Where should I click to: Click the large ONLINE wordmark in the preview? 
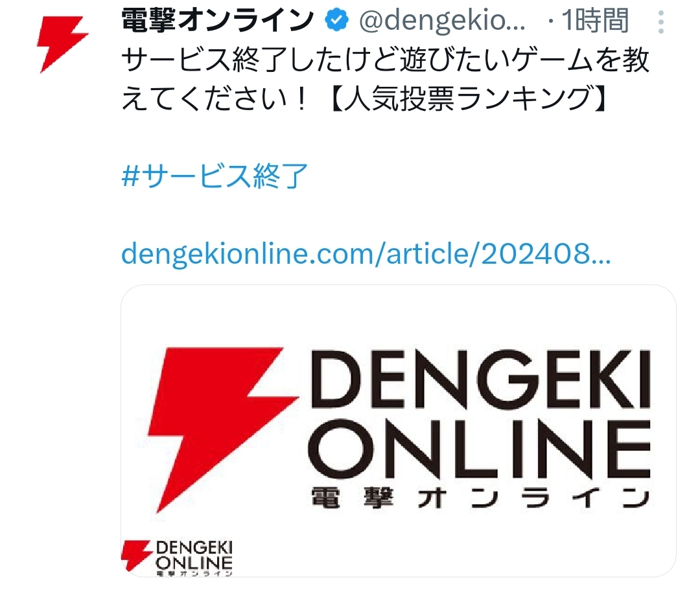(x=480, y=448)
